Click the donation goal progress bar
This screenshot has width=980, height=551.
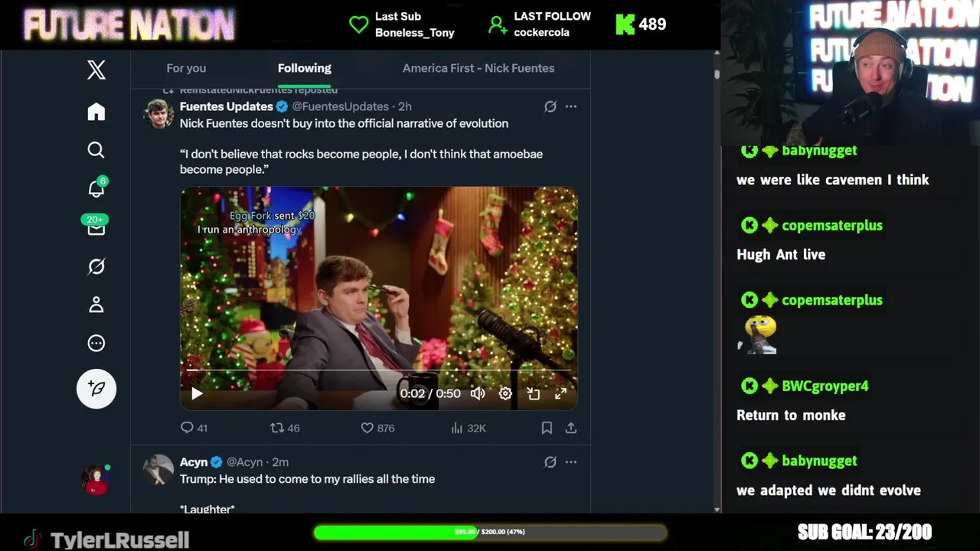(x=490, y=532)
